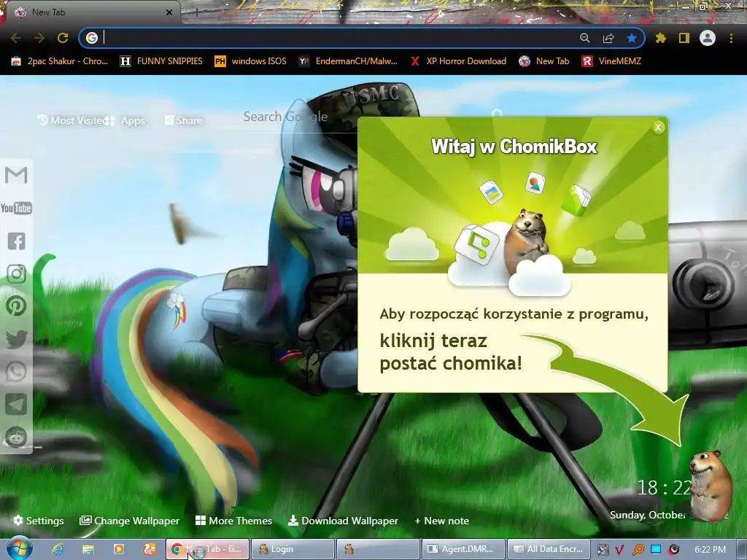Open the VineMEMZ bookmark
Image resolution: width=747 pixels, height=560 pixels.
pos(612,61)
